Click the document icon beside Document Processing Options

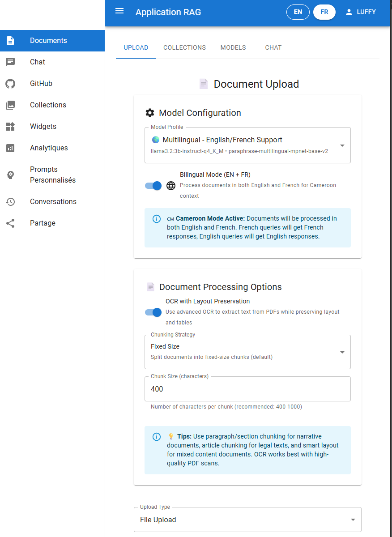point(150,287)
